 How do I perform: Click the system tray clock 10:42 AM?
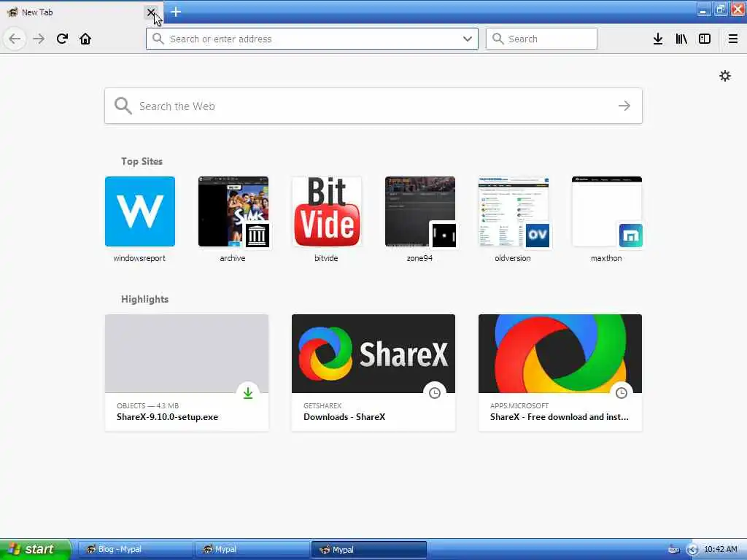[x=720, y=550]
